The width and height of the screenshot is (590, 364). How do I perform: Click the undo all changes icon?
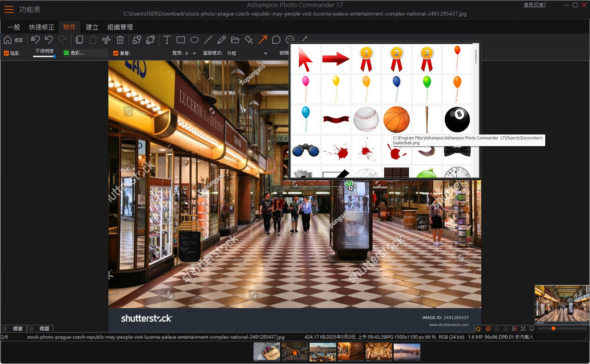(35, 40)
